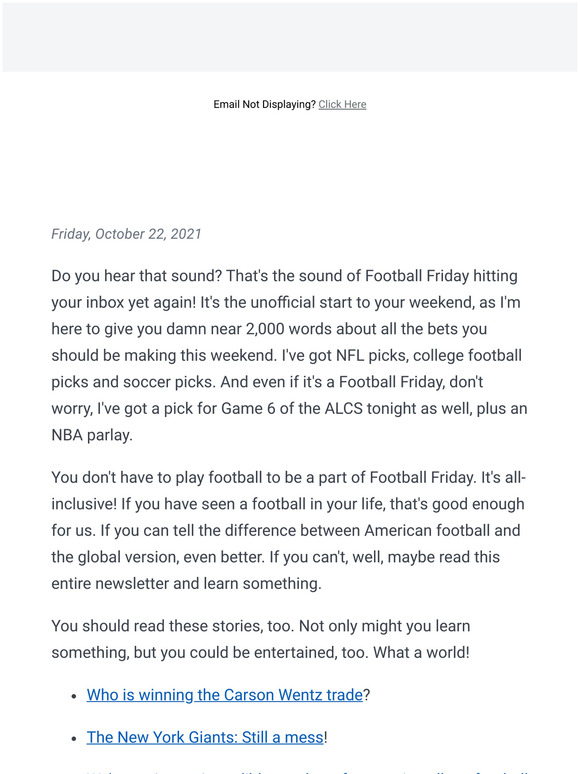Image resolution: width=580 pixels, height=774 pixels.
Task: Click the bullet before the Carson Wentz link
Action: pos(74,696)
